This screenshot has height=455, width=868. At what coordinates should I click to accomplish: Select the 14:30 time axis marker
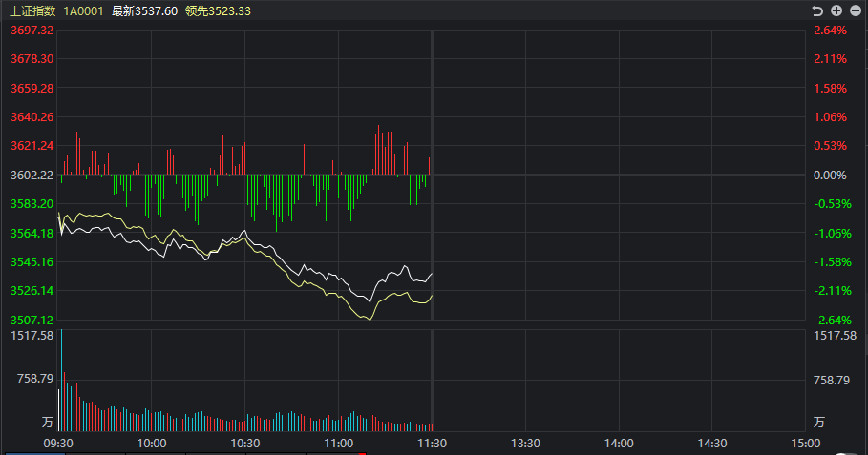pyautogui.click(x=712, y=444)
